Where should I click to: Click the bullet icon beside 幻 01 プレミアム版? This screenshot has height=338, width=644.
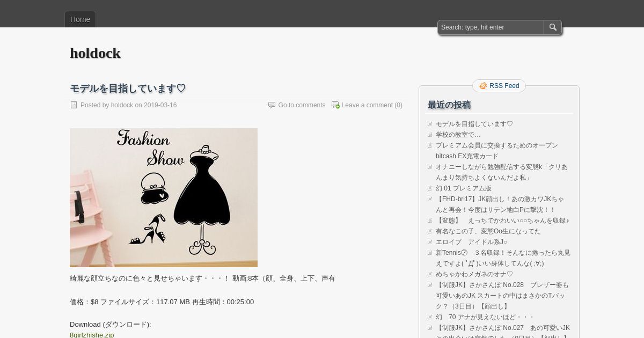tap(430, 188)
